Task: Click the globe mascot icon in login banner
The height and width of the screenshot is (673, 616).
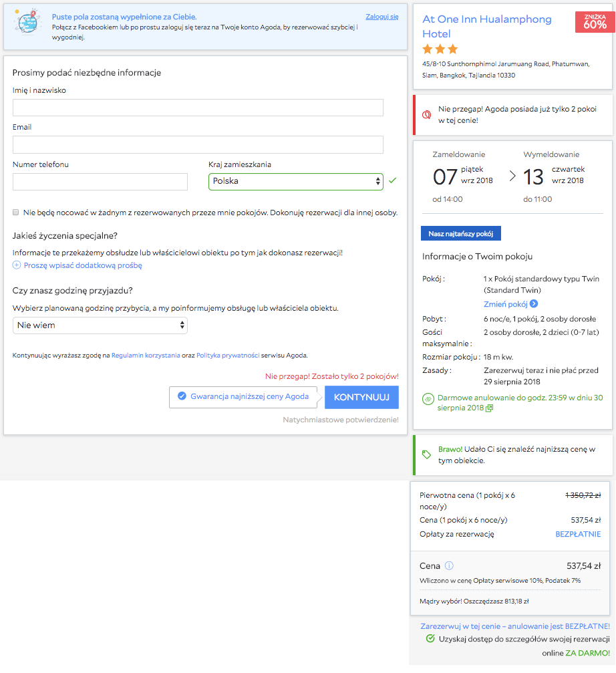Action: pyautogui.click(x=27, y=21)
